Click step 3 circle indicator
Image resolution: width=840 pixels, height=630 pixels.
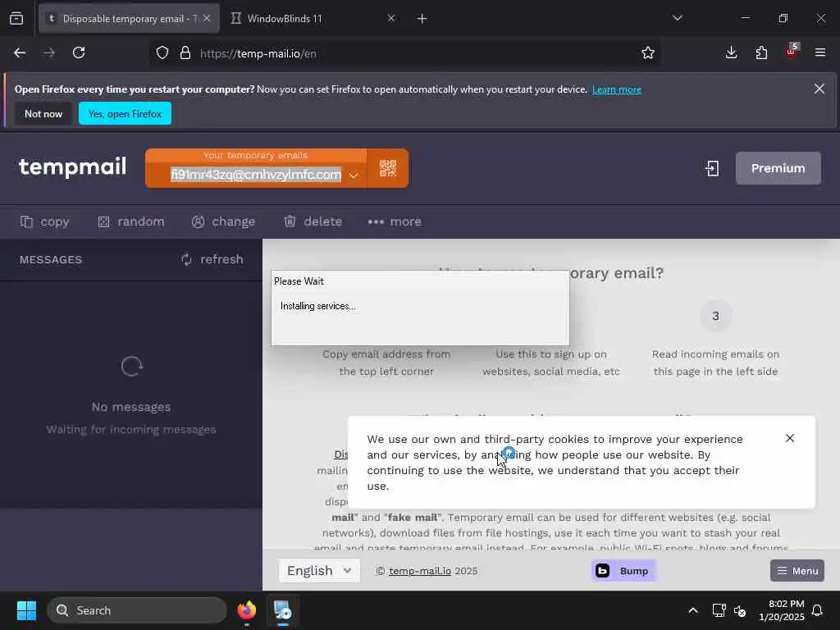click(715, 316)
